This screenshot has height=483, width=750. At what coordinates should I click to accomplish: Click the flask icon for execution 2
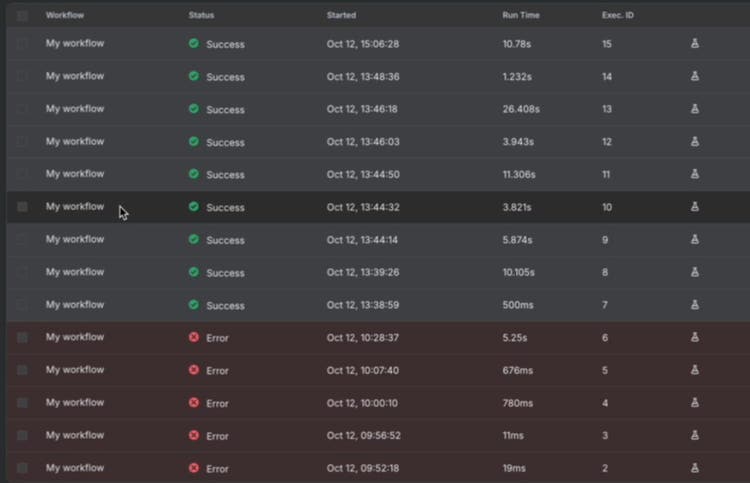tap(695, 468)
